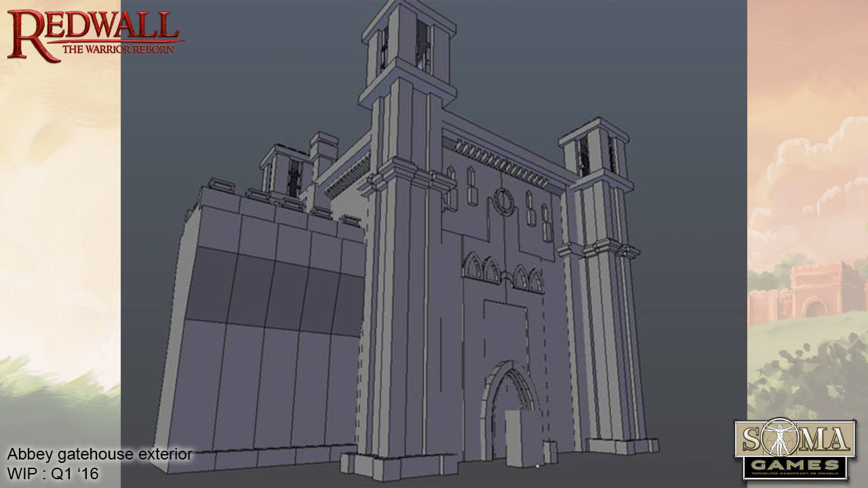Click the Redwall The Warrior Reborn logo
868x488 pixels.
coord(95,35)
